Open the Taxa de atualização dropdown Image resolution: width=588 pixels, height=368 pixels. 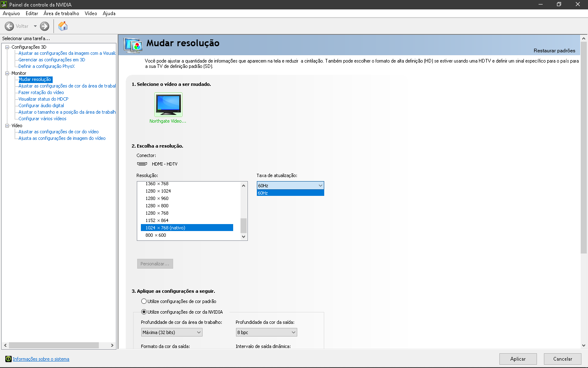[290, 186]
